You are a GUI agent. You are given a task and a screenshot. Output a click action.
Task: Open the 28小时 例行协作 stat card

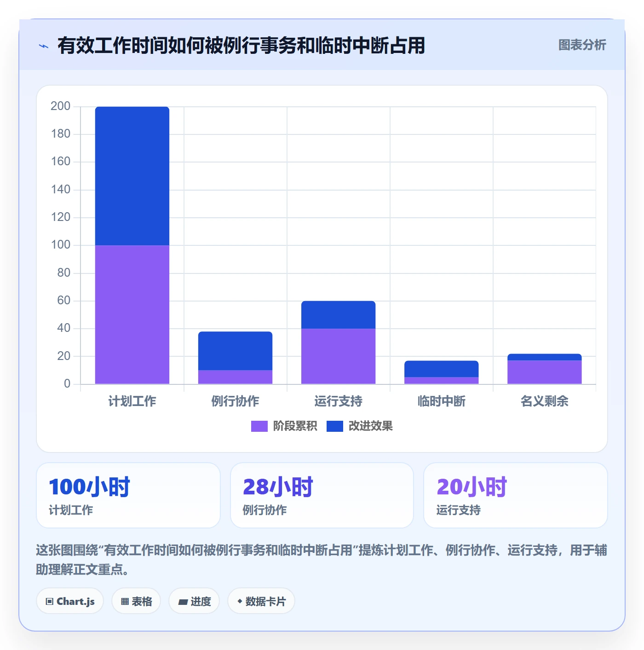tap(322, 495)
